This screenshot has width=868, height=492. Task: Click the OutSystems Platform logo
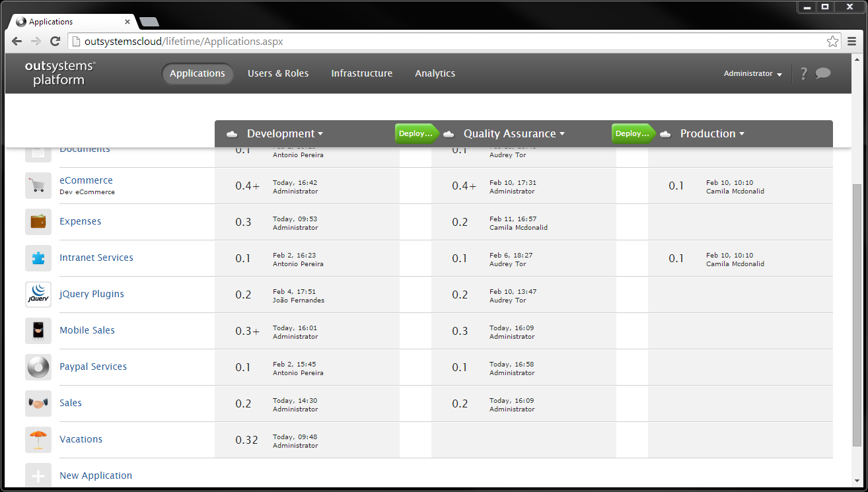click(60, 73)
